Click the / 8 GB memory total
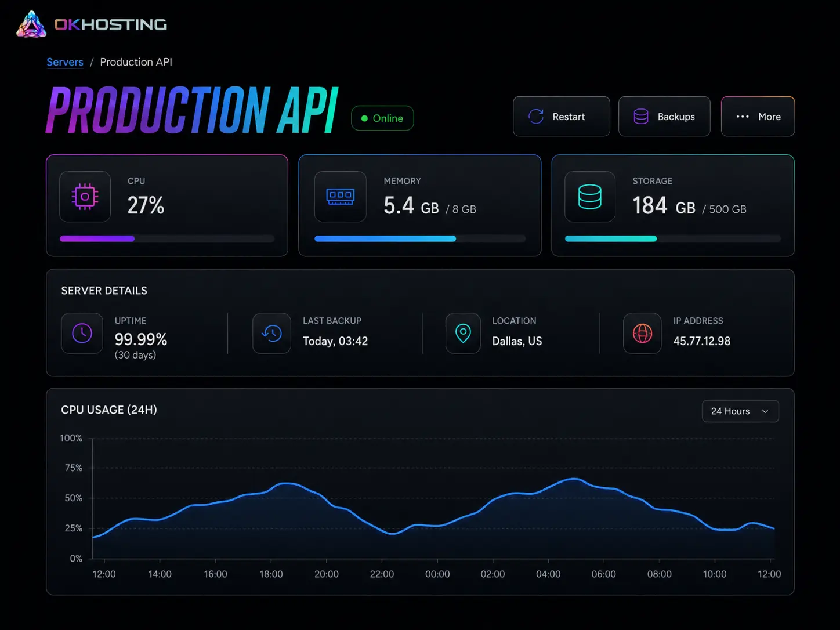Screen dimensions: 840x630 (x=461, y=209)
